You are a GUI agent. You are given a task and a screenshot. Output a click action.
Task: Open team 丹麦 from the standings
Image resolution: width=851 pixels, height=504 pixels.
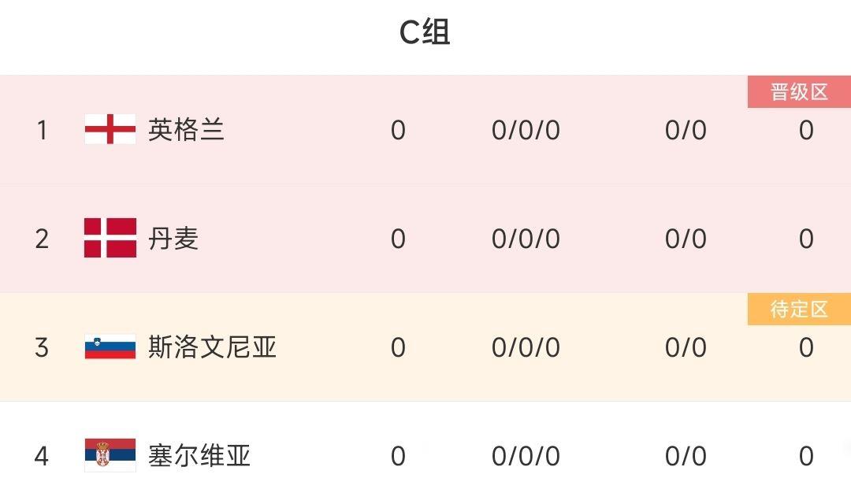173,238
